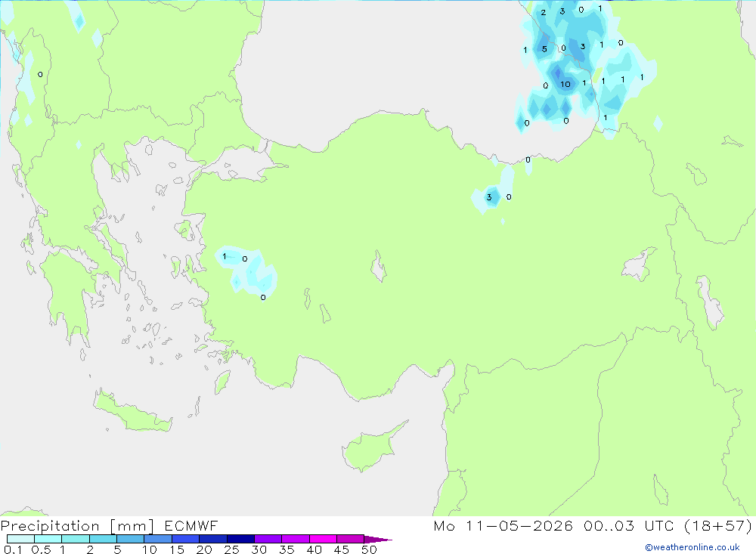Screen dimensions: 756x554
Task: Click the '30' legend scale label
Action: [259, 549]
